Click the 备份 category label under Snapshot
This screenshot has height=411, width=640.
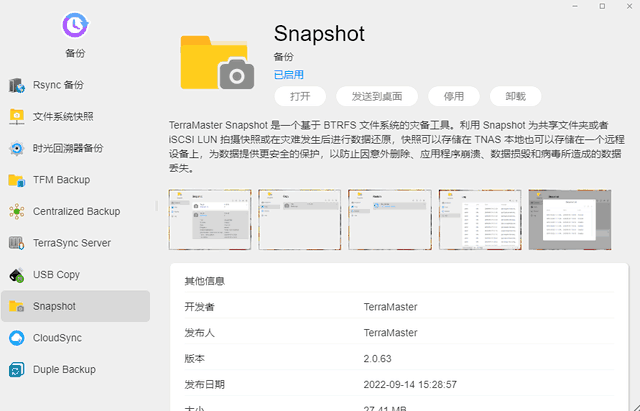click(x=284, y=57)
